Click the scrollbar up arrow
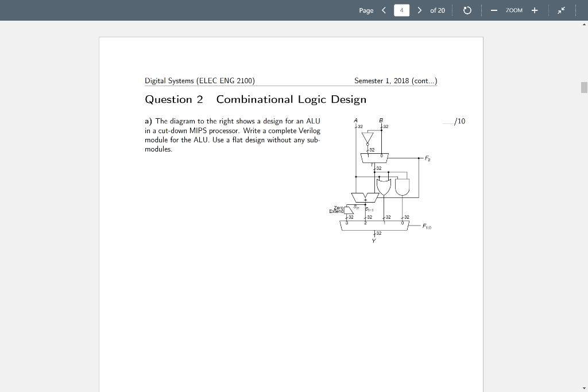The width and height of the screenshot is (588, 392). [x=583, y=25]
